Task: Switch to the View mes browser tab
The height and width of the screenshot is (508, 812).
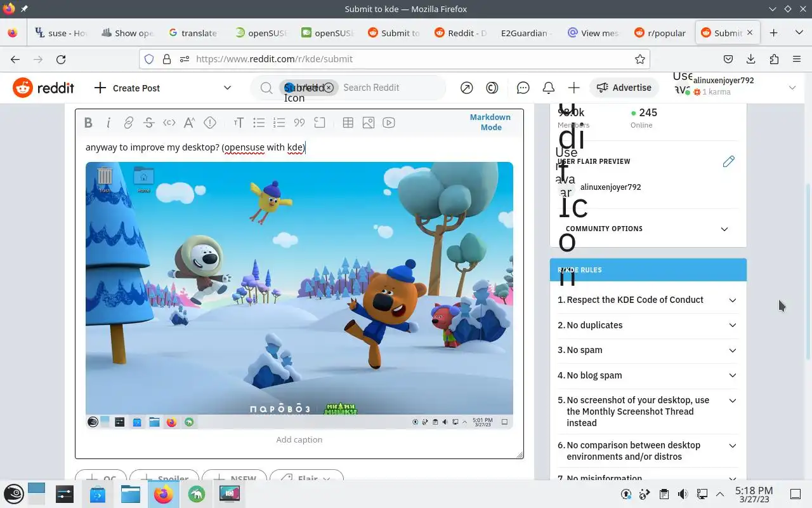Action: (x=594, y=33)
